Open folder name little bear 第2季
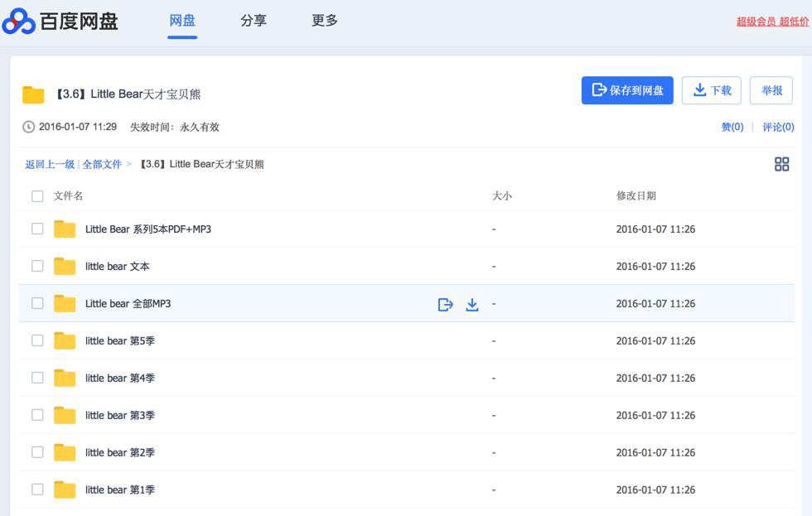This screenshot has height=516, width=812. coord(119,453)
